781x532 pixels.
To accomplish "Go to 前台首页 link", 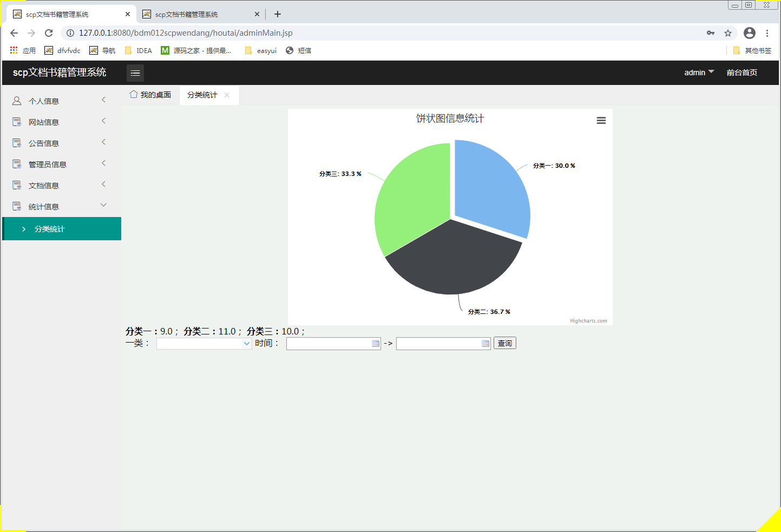I will [x=742, y=73].
